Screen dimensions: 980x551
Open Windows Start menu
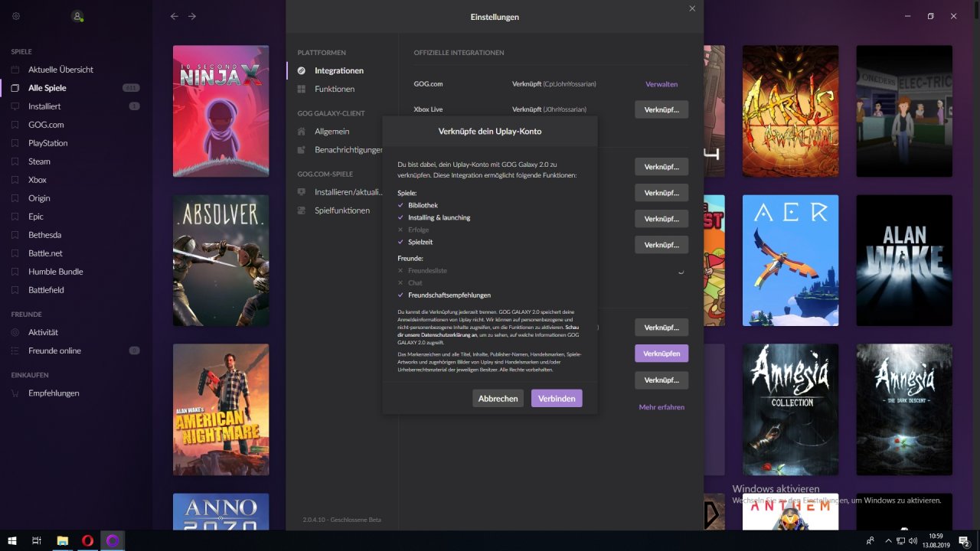12,541
